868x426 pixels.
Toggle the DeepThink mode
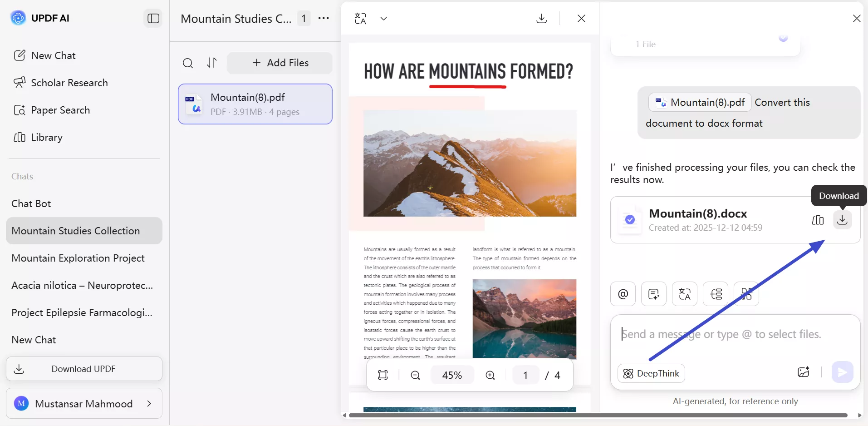(x=651, y=373)
